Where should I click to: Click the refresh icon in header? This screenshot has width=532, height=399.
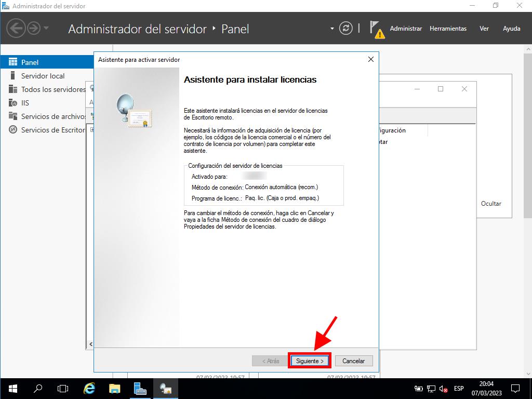345,29
